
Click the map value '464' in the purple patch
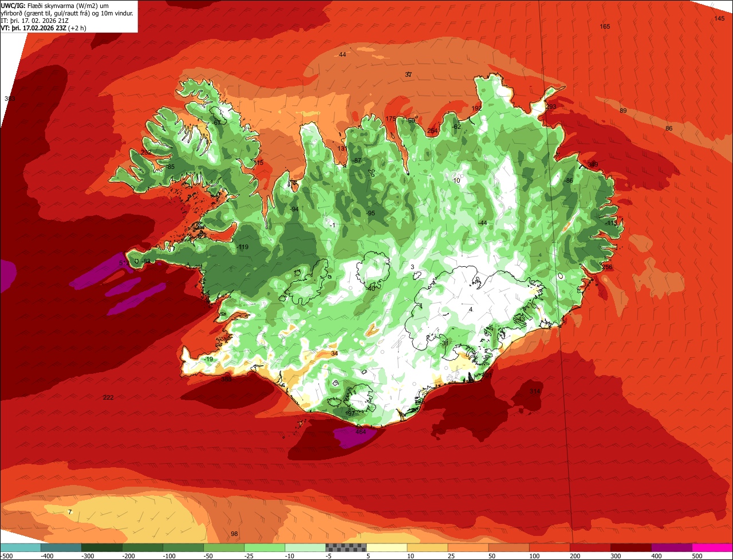[x=361, y=432]
